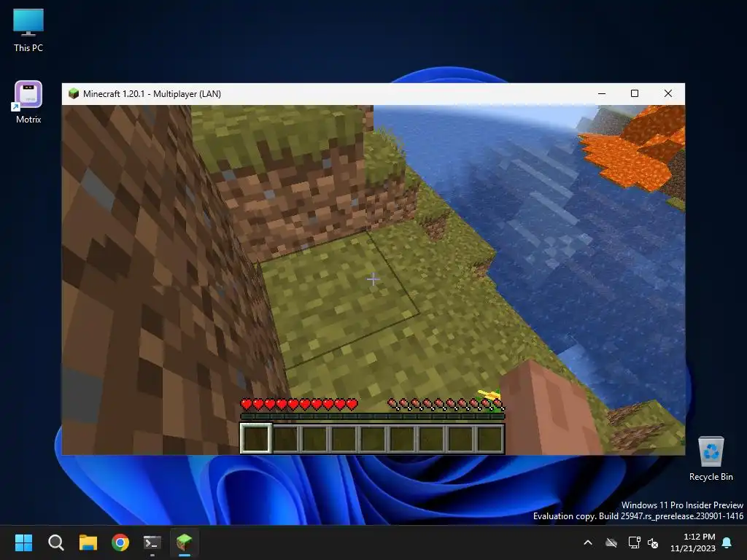Open the This PC desktop icon
Screen dimensions: 747x560
click(28, 29)
